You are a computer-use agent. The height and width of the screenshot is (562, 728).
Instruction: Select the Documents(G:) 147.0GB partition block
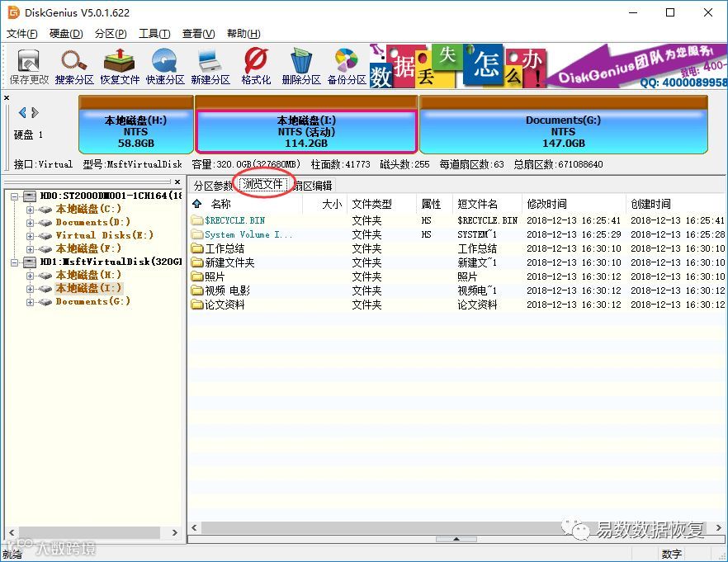(x=563, y=125)
